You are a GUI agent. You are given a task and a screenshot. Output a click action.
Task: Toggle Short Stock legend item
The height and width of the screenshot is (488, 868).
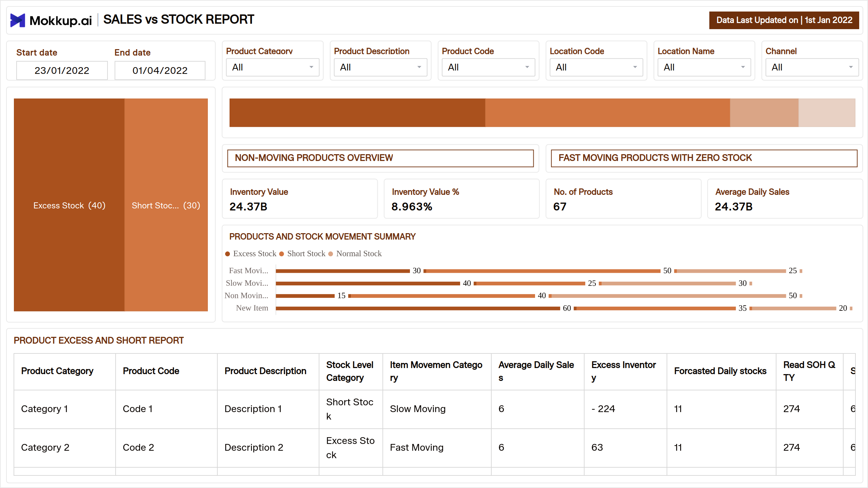click(302, 253)
